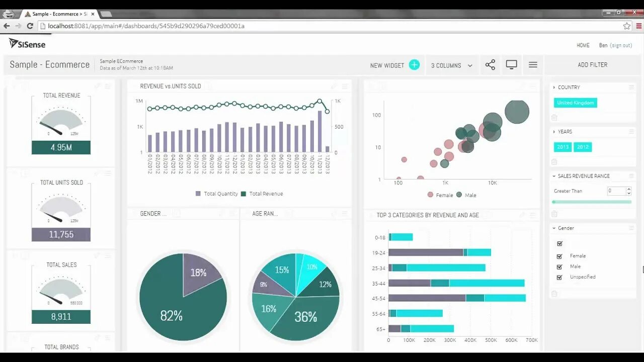Disable the Unspecified gender checkbox
This screenshot has width=644, height=362.
pos(559,277)
